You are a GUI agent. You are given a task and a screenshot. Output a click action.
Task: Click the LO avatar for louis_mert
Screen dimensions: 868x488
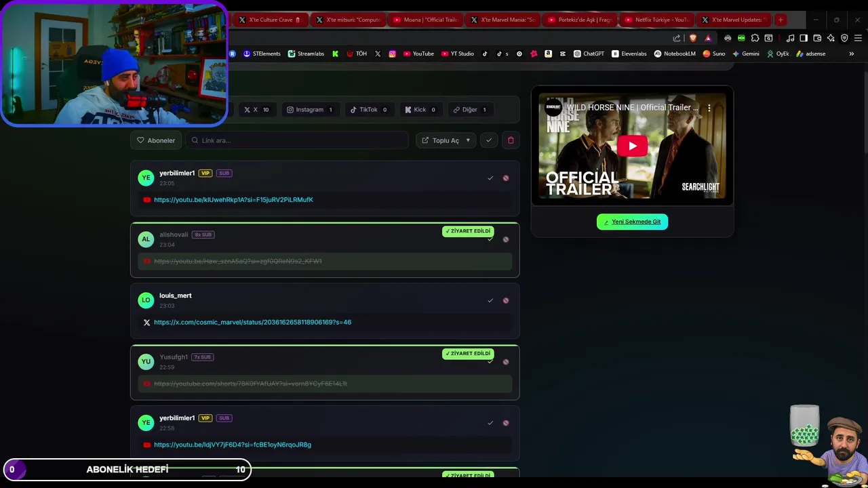[x=146, y=300]
